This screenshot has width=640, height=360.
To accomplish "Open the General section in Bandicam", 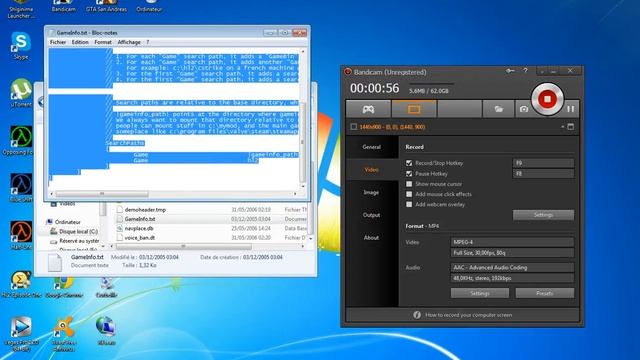I will pos(371,147).
